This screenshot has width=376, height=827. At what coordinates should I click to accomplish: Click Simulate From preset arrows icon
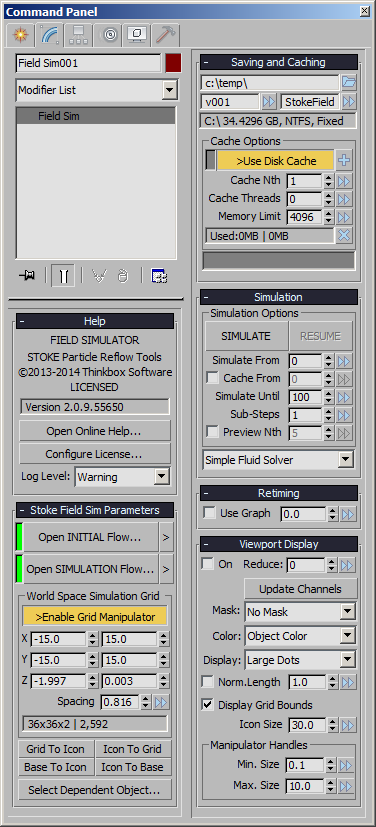tap(345, 361)
